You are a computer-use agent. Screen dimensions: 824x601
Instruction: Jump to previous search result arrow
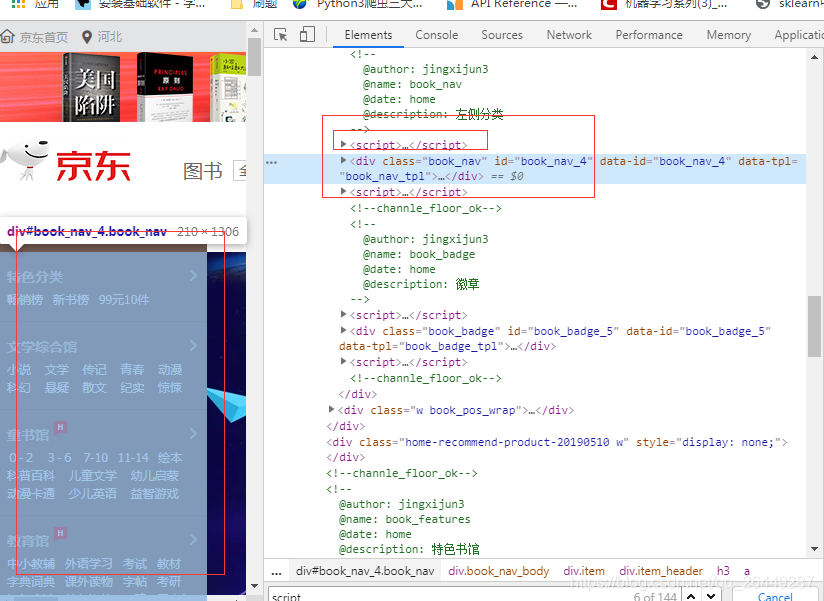coord(691,596)
